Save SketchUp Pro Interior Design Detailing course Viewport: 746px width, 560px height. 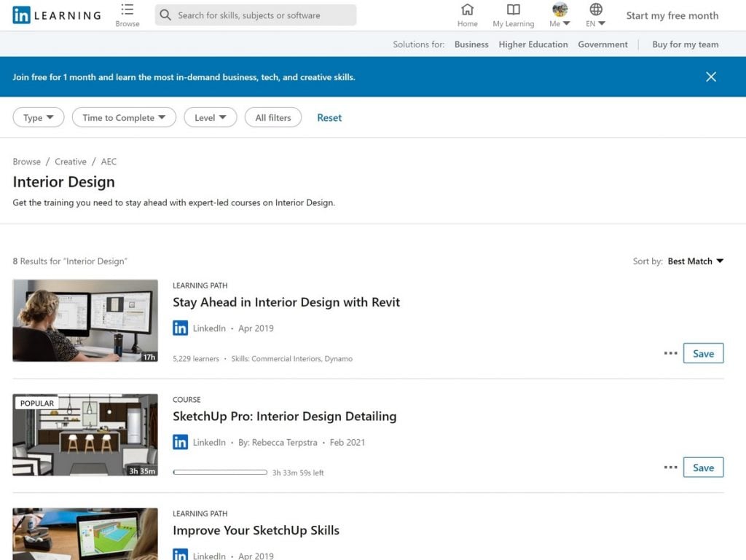703,468
